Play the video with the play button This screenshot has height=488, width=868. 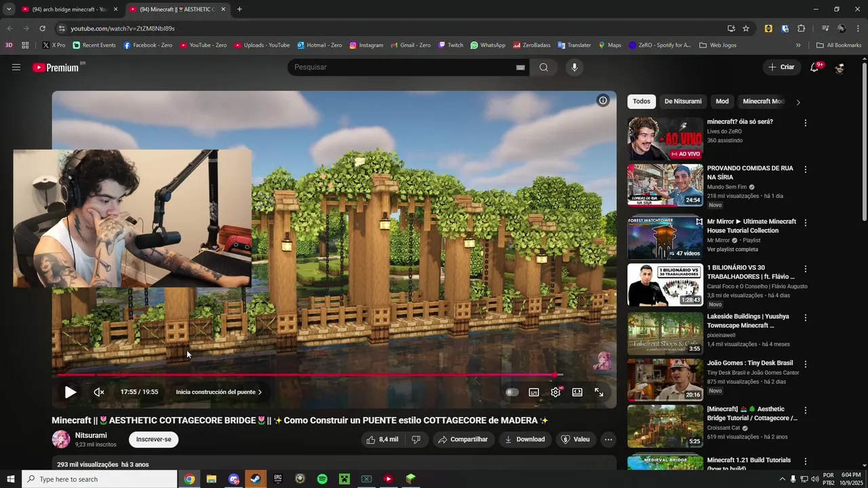coord(71,392)
